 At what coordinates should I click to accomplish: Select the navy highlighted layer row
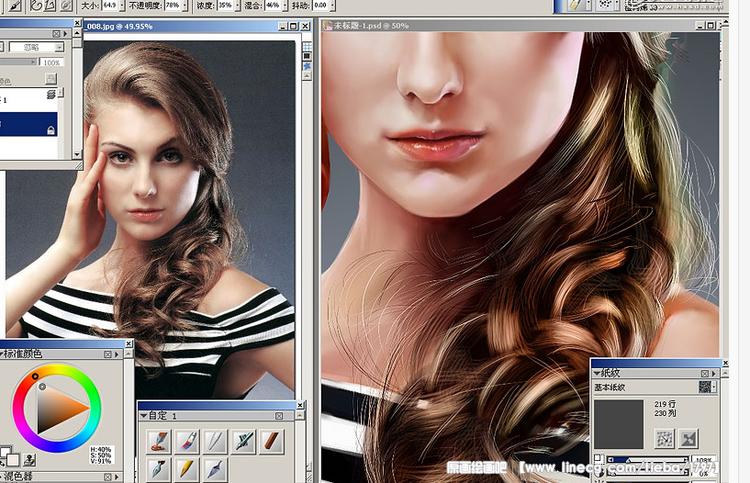29,124
